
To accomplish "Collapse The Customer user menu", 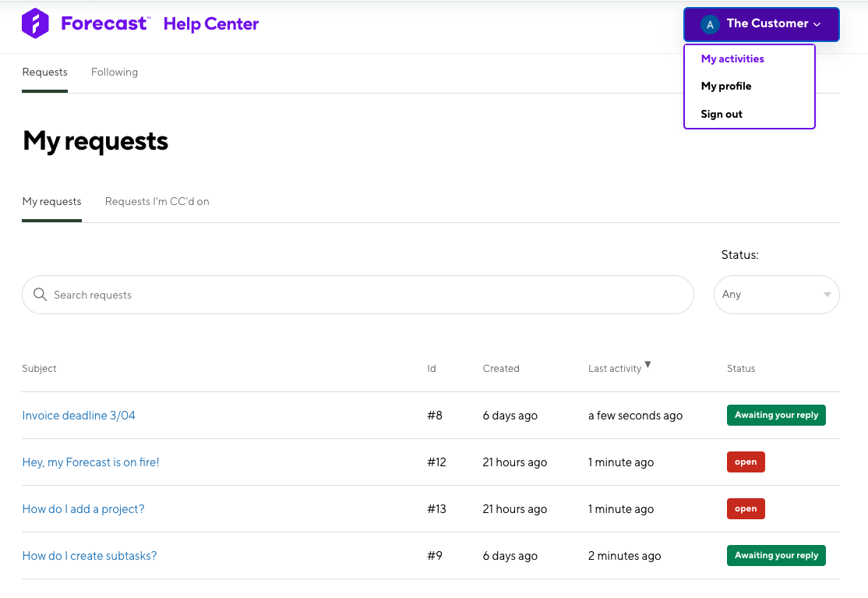I will 761,24.
